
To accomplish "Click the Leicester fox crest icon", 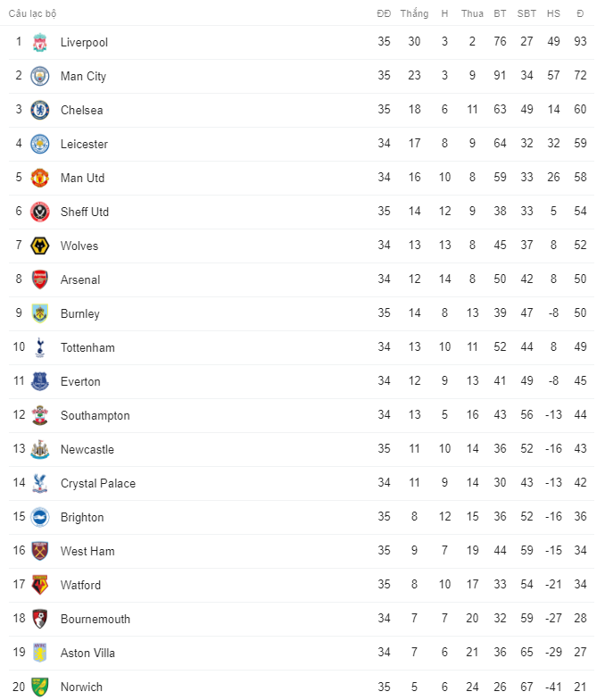I will click(39, 144).
